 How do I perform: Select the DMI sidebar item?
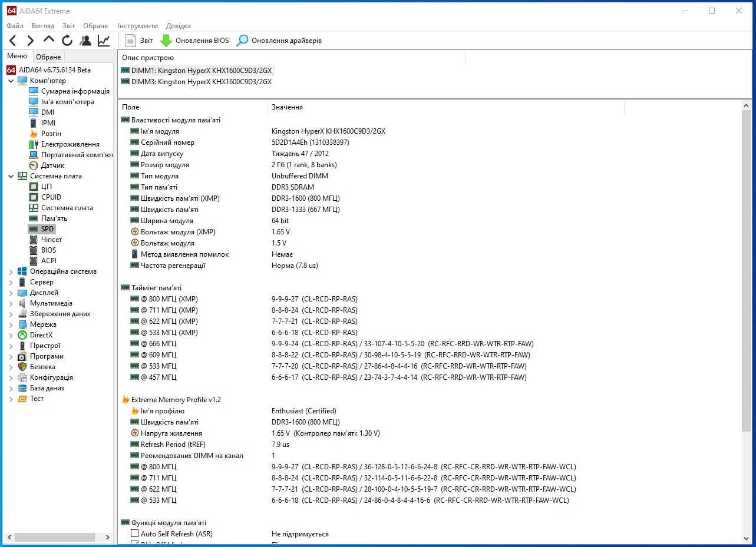click(48, 112)
